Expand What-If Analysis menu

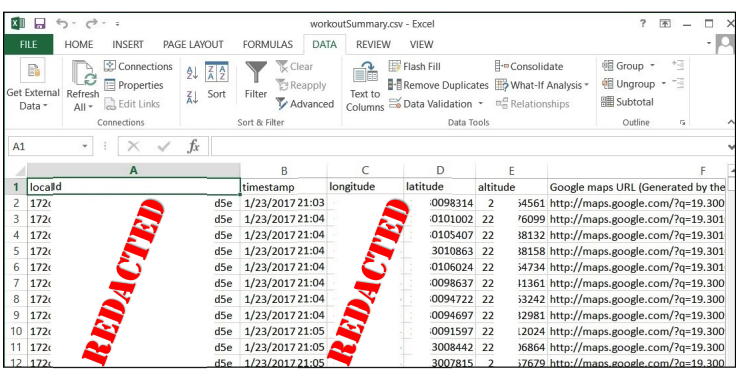[x=542, y=85]
